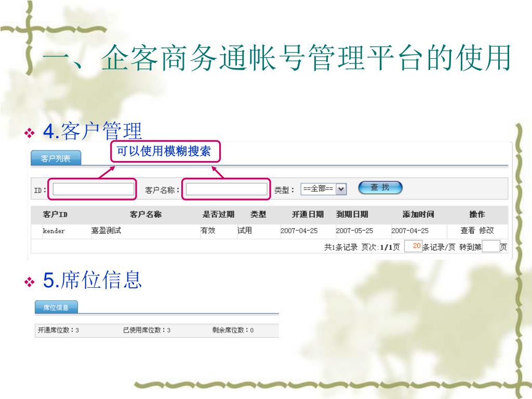Focus the ID search input field
This screenshot has height=399, width=532.
pyautogui.click(x=94, y=189)
